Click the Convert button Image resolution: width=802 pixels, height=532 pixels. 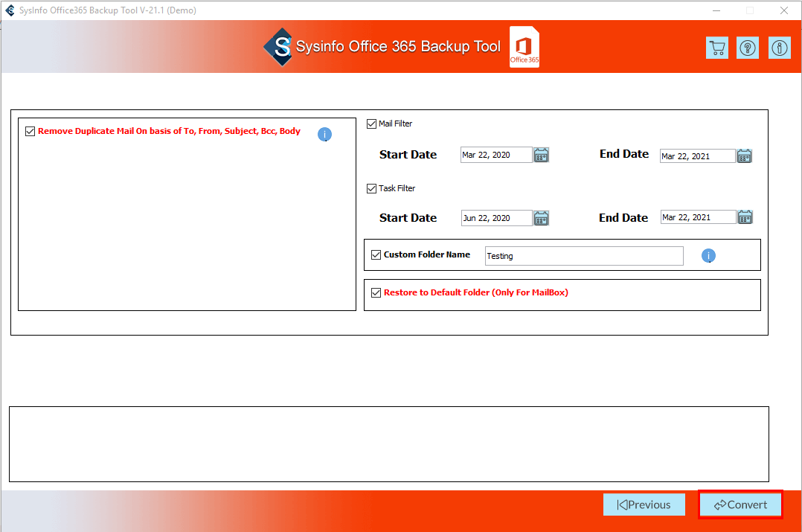coord(740,504)
